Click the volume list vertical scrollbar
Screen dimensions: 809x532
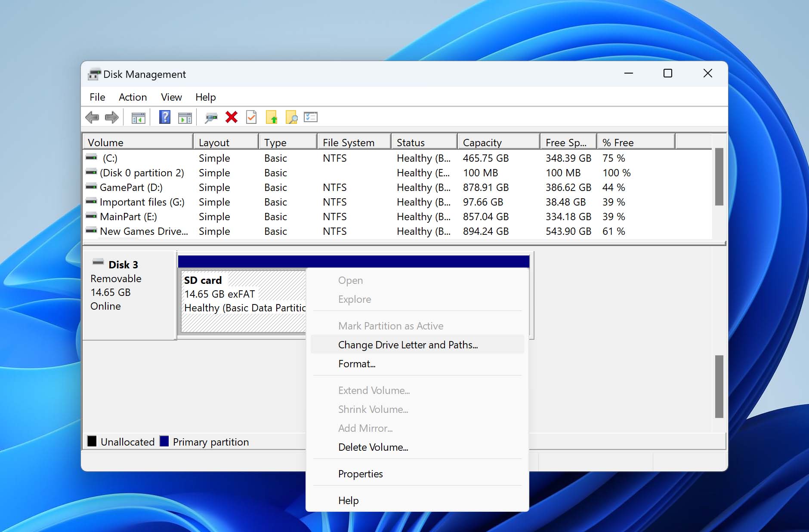(719, 177)
